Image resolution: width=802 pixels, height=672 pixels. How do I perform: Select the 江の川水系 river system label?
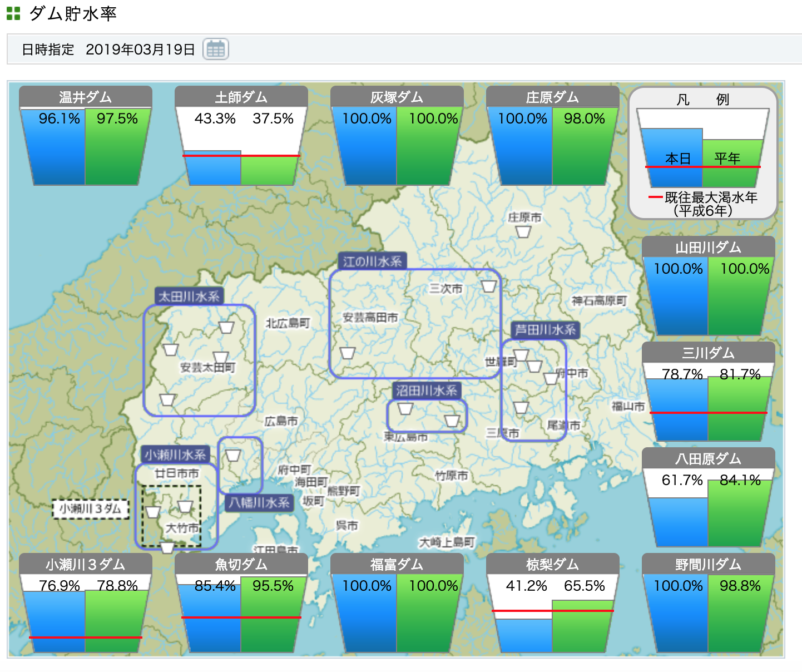(372, 261)
